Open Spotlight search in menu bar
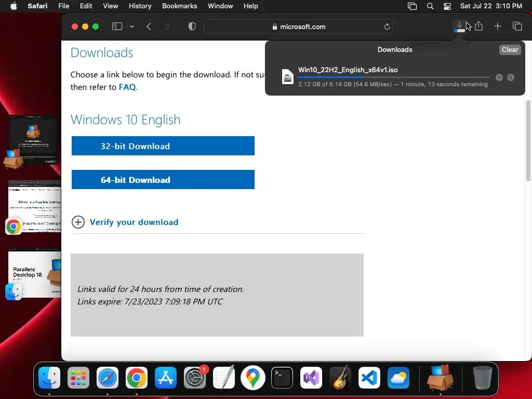 (x=430, y=6)
